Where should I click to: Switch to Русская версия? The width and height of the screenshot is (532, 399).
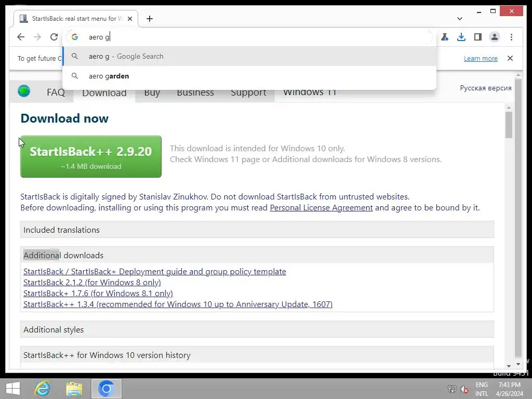coord(486,88)
